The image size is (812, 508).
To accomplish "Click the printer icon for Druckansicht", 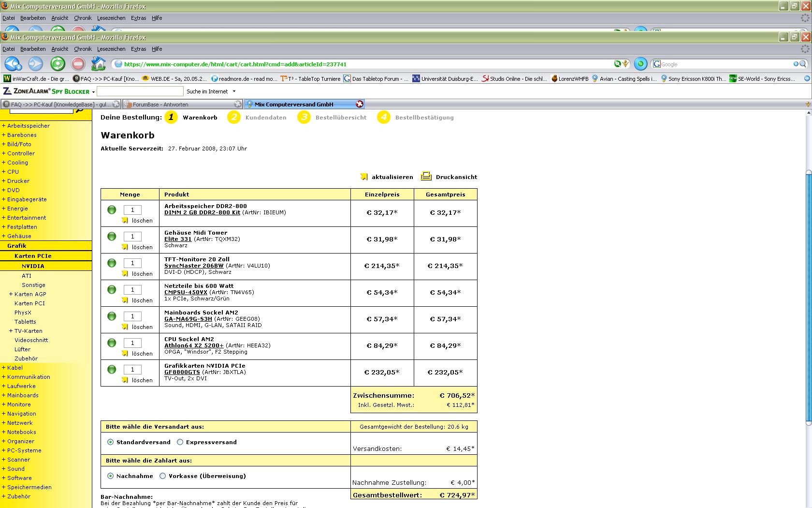I will click(426, 176).
